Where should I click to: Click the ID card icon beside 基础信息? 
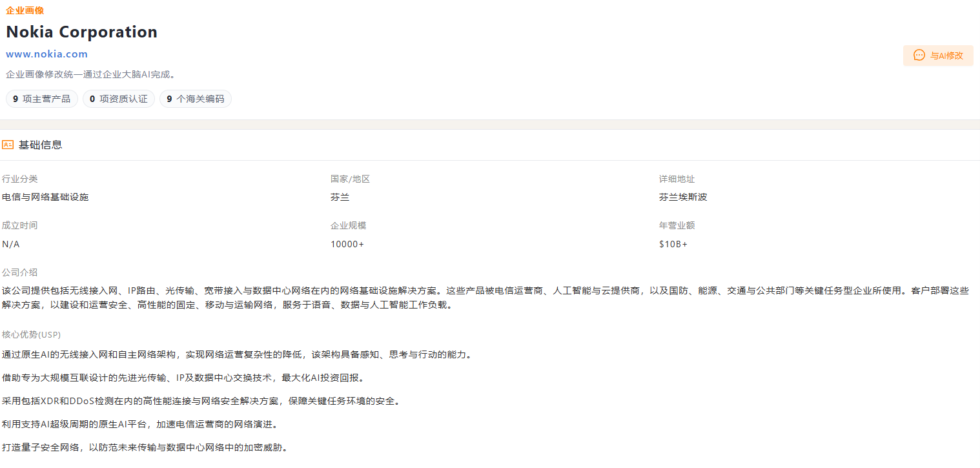(8, 145)
